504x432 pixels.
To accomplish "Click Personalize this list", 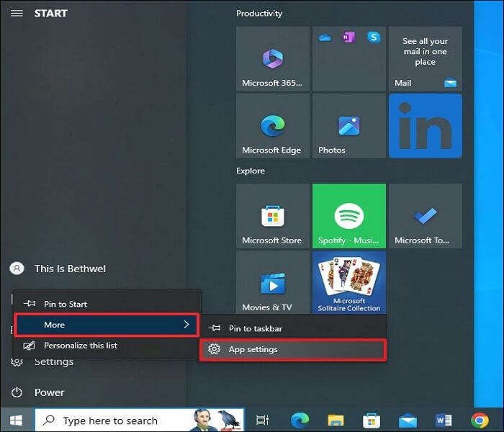I will coord(80,346).
